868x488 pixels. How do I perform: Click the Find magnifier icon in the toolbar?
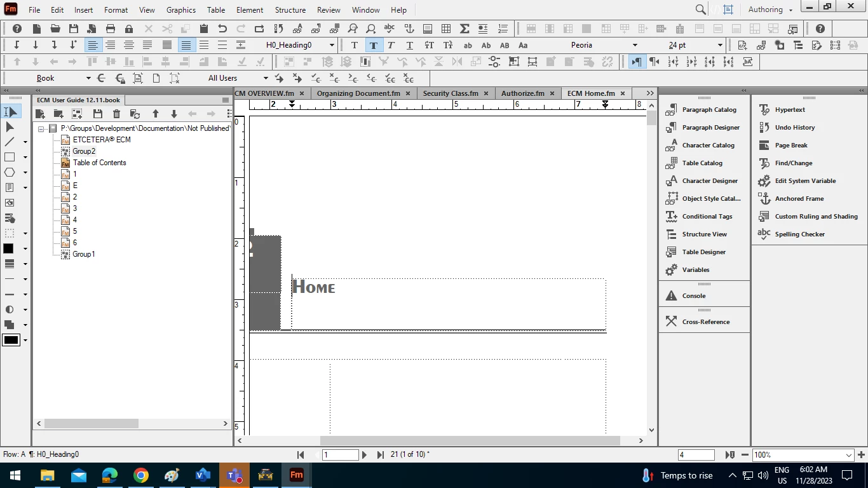click(x=353, y=29)
